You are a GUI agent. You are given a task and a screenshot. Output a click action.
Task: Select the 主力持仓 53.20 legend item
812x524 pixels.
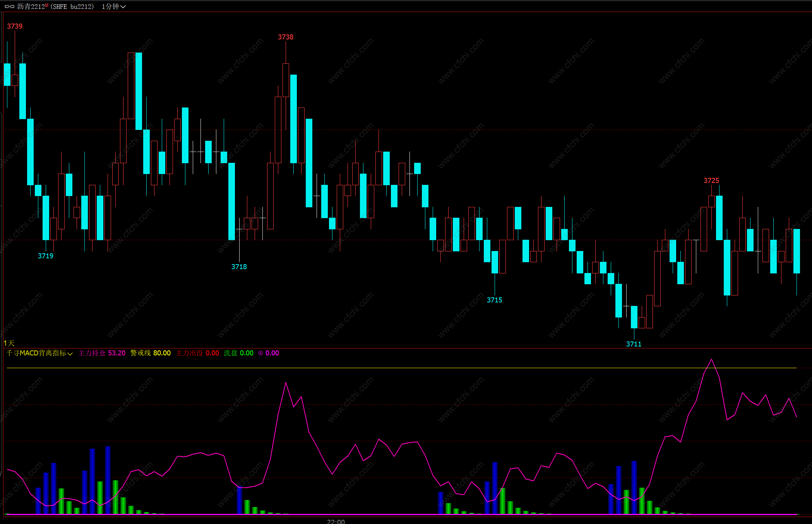click(102, 353)
